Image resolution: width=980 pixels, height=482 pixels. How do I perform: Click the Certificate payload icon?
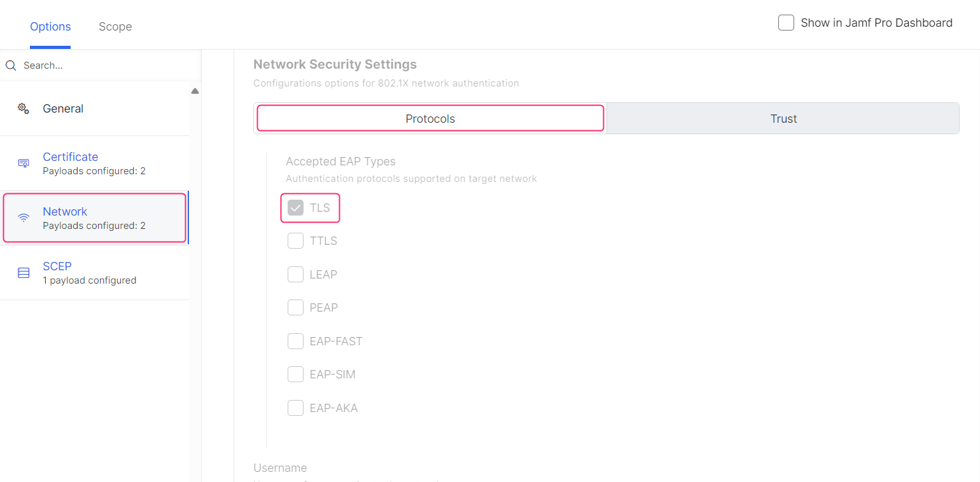(24, 163)
